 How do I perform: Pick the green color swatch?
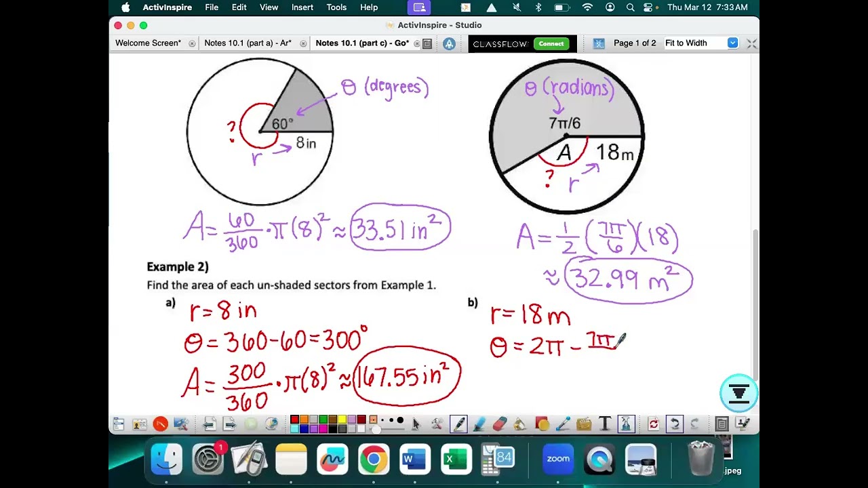(323, 420)
